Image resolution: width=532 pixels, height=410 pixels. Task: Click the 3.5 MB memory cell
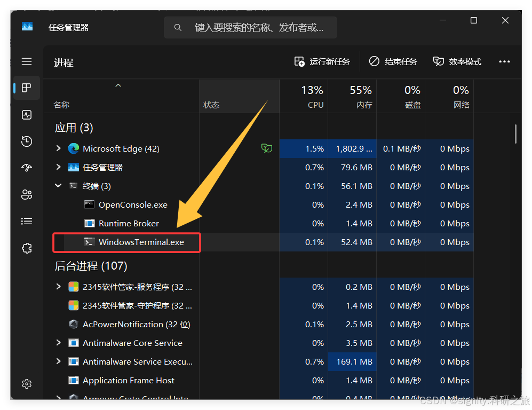(352, 343)
